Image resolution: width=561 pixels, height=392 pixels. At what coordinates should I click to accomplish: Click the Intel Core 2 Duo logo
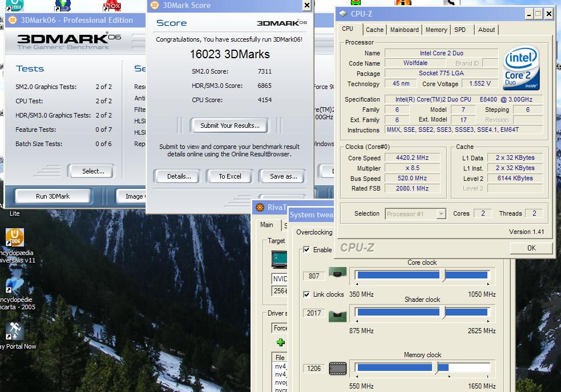coord(521,68)
